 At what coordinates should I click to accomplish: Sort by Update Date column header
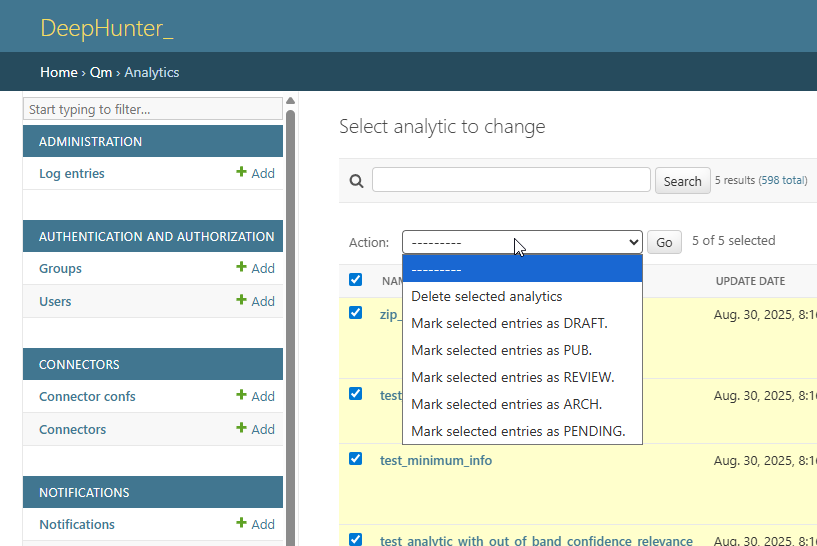(750, 281)
